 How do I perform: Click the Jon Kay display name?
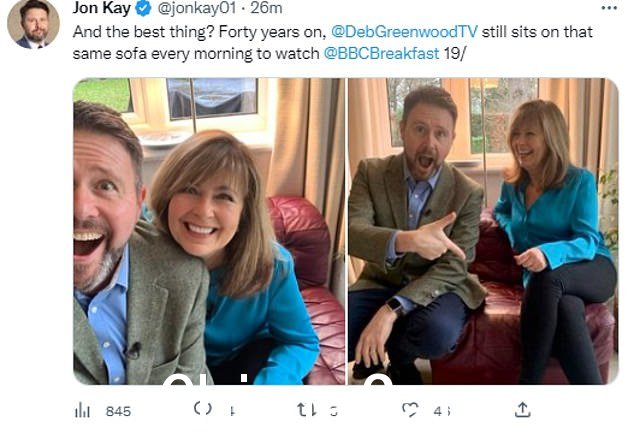coord(102,8)
